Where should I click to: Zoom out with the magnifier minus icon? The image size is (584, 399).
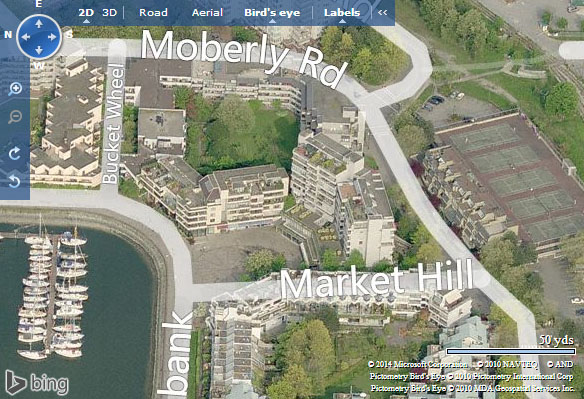pyautogui.click(x=15, y=117)
